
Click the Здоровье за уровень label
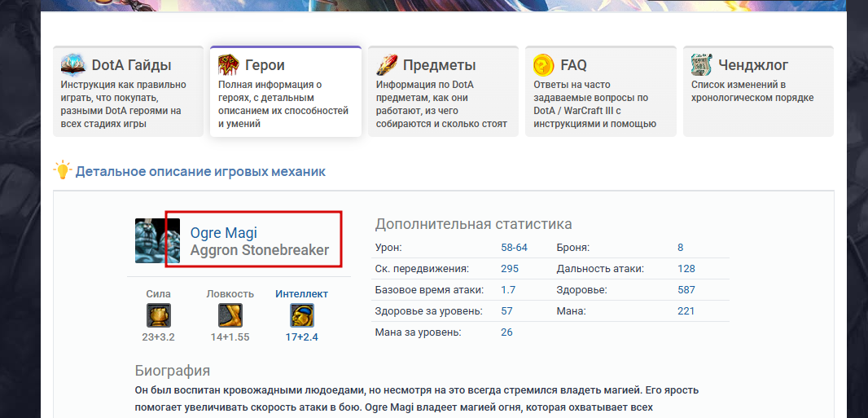click(429, 311)
